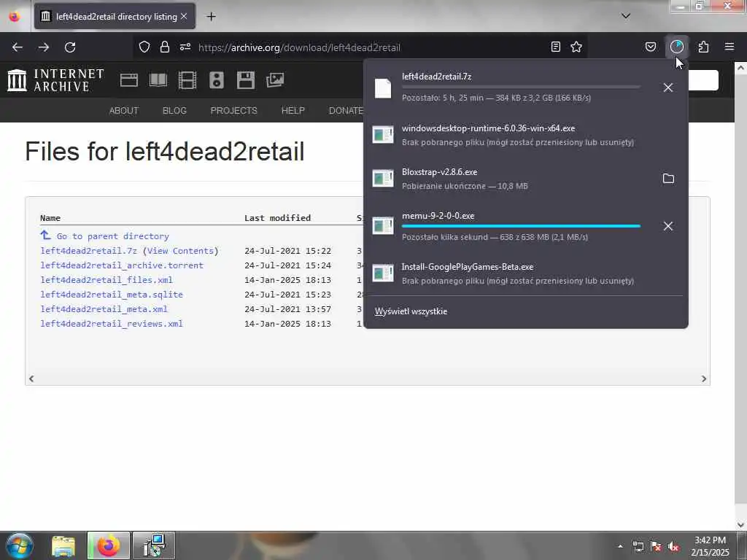The width and height of the screenshot is (747, 560).
Task: Click the Name column header
Action: pos(50,218)
